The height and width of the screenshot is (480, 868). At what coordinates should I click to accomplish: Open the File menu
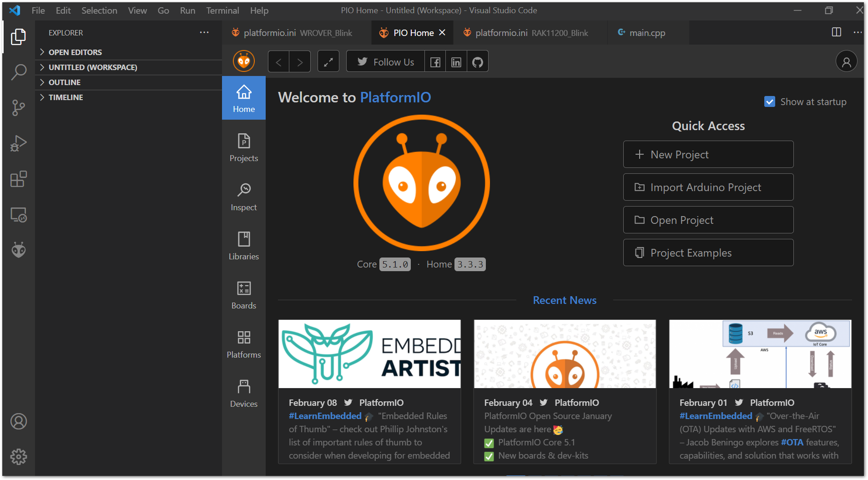click(38, 10)
